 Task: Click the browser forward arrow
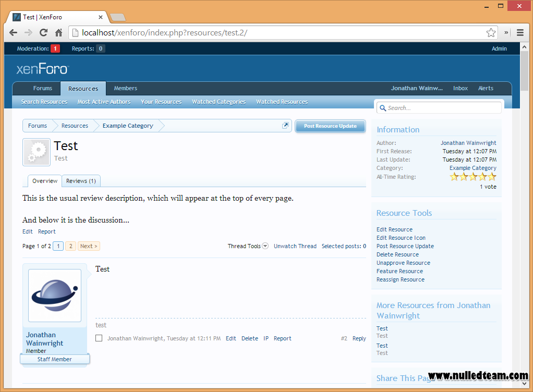(x=29, y=33)
